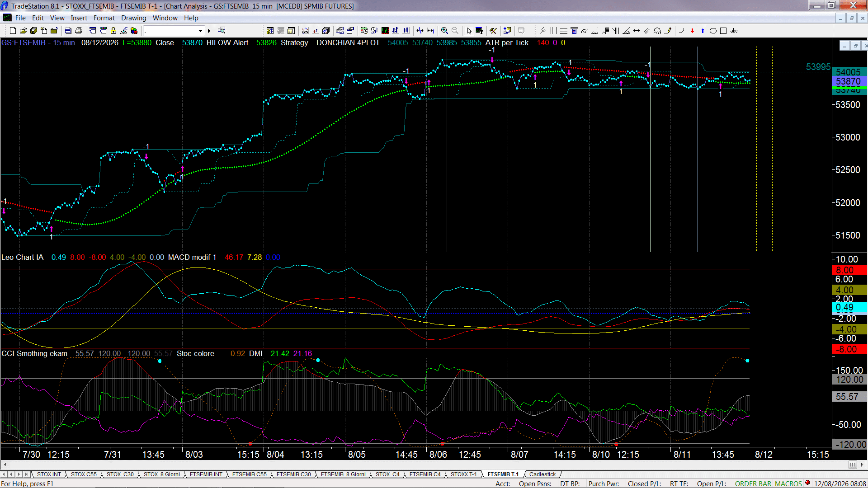
Task: Open the Drawing menu
Action: tap(134, 18)
